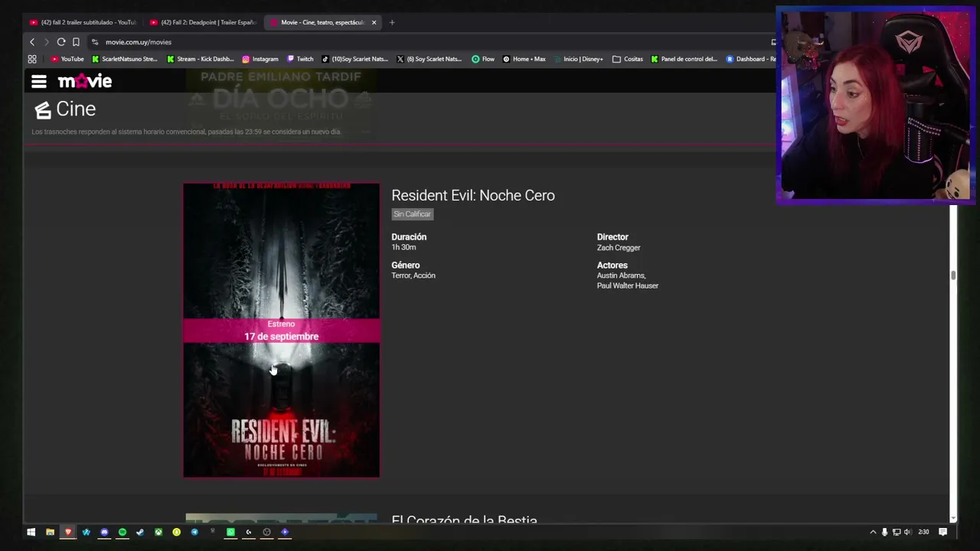Screen dimensions: 980x551
Task: Close the Movie - Cine, teatro tab
Action: 374,22
